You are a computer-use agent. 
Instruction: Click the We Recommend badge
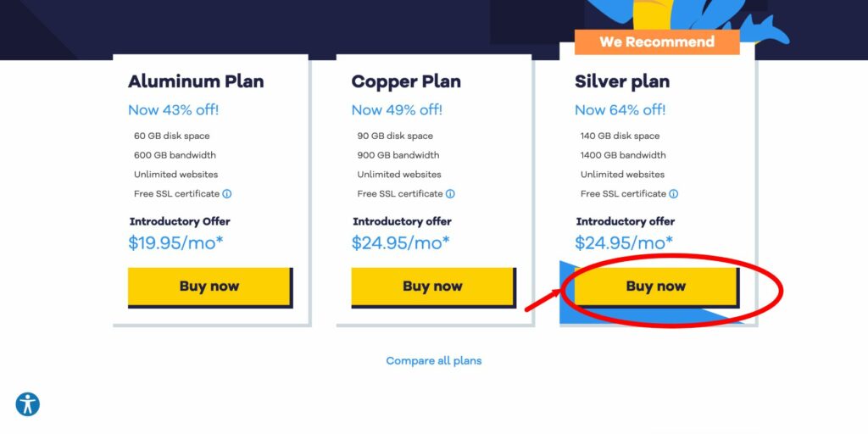pos(657,42)
